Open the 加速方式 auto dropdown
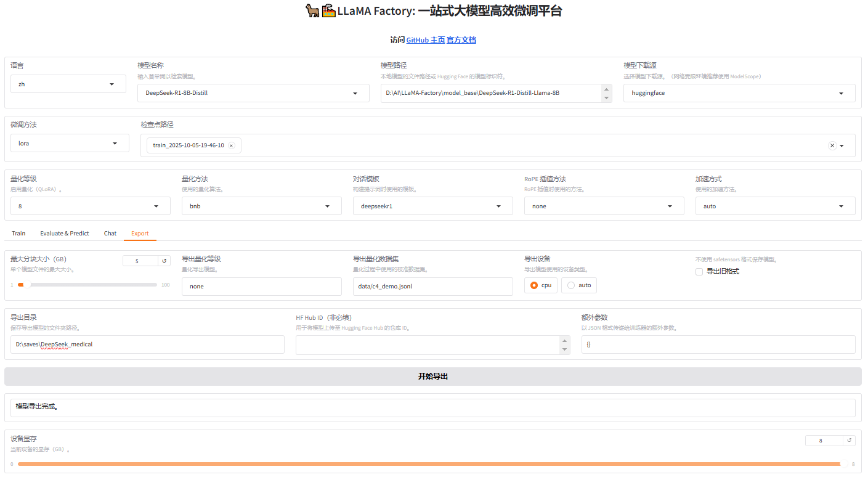 coord(776,206)
